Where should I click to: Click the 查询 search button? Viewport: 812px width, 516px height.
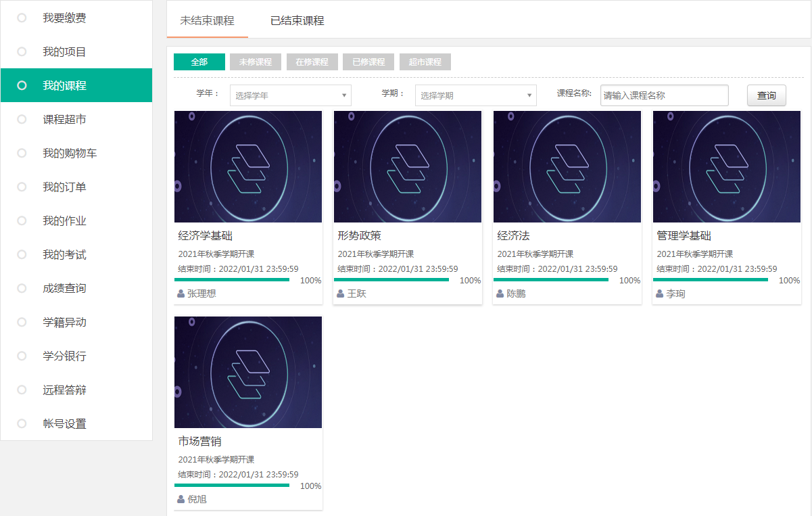767,95
